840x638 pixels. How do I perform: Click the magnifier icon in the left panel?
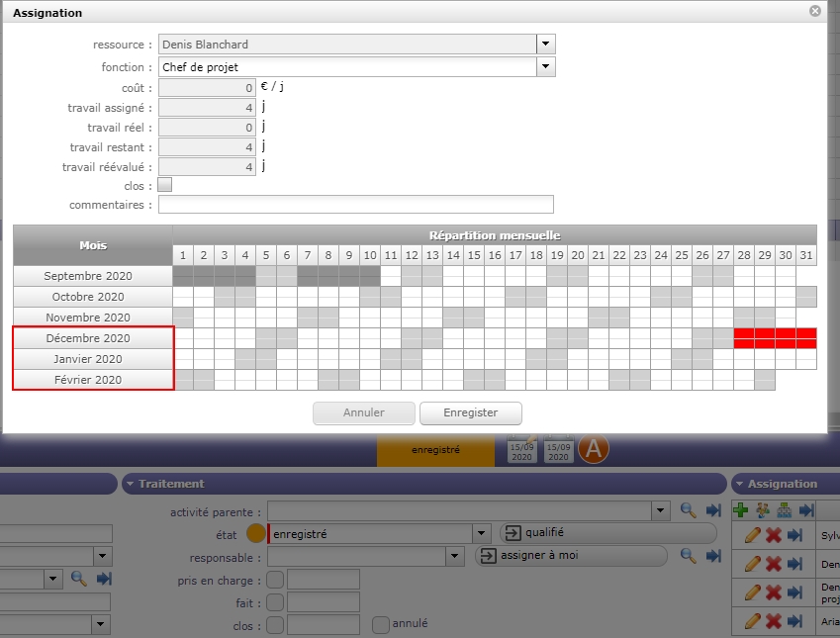[x=79, y=579]
